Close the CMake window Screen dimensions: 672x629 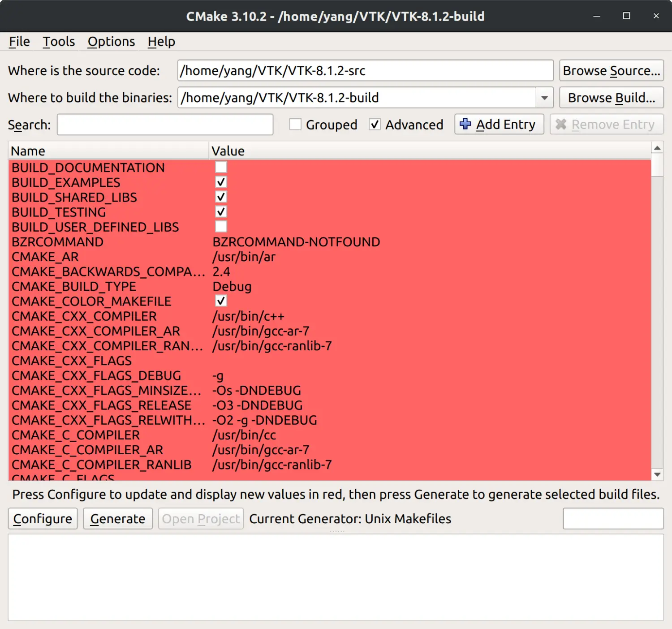click(656, 16)
